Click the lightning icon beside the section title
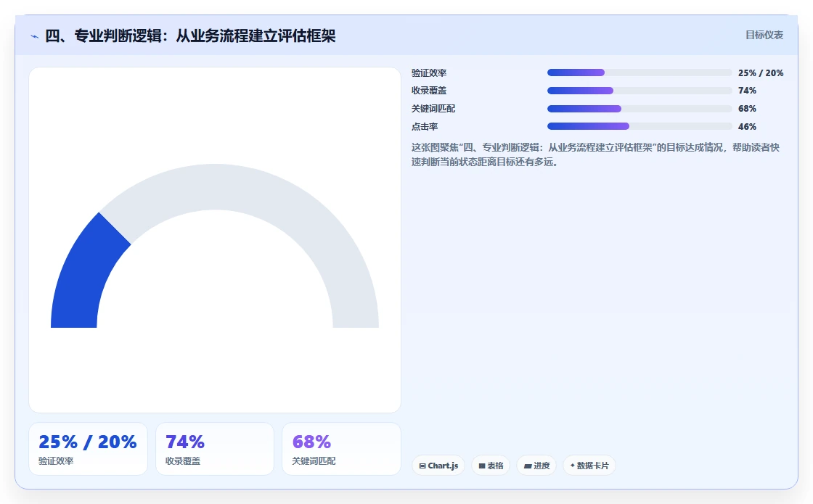 point(35,36)
